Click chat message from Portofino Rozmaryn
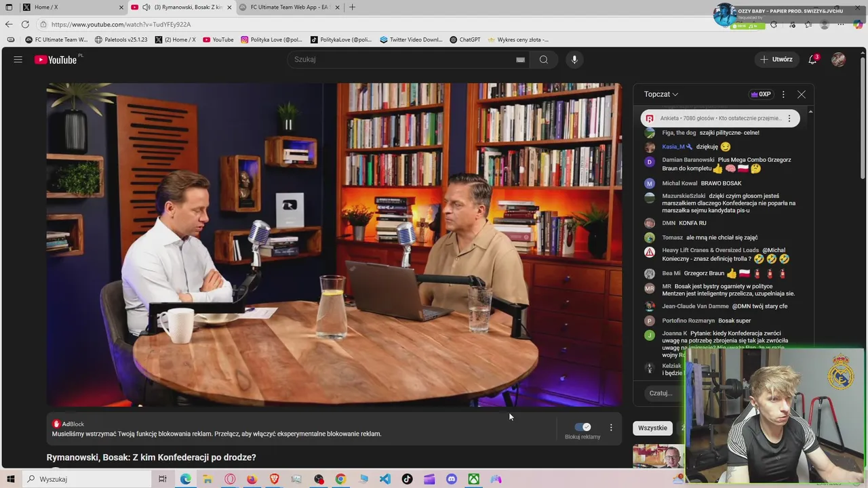 (x=734, y=321)
